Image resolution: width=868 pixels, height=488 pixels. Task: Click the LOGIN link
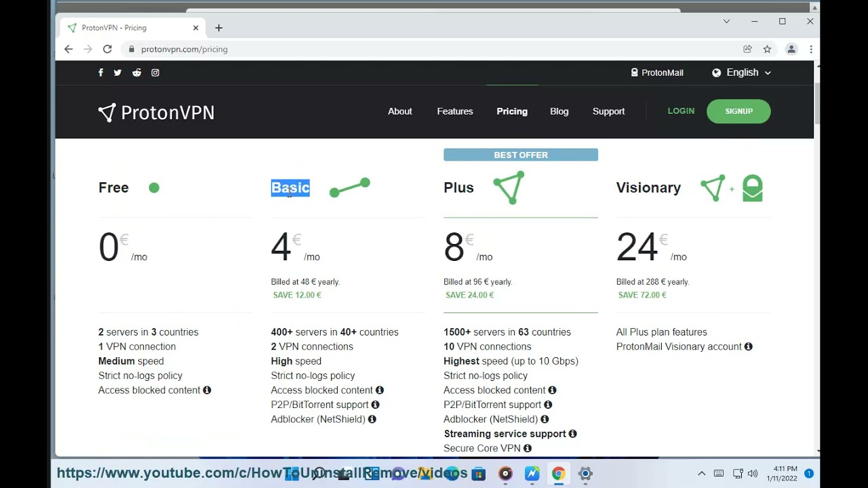tap(681, 111)
